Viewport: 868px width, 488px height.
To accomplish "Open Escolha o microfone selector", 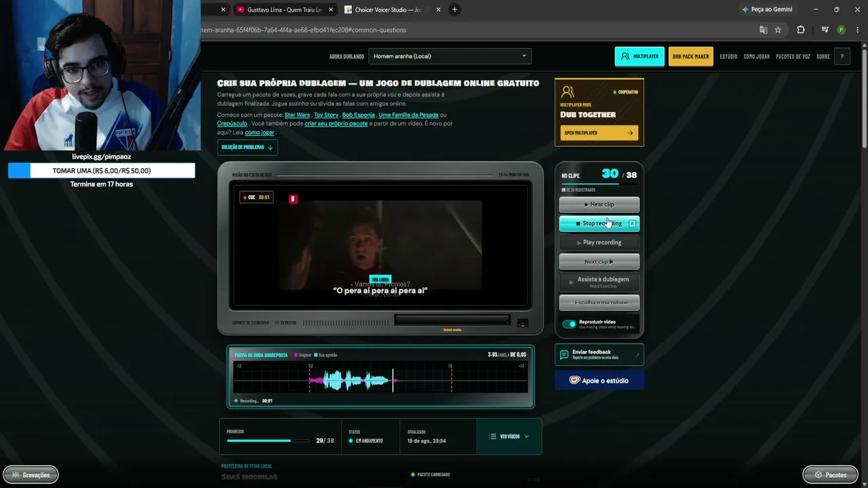I will pos(599,302).
